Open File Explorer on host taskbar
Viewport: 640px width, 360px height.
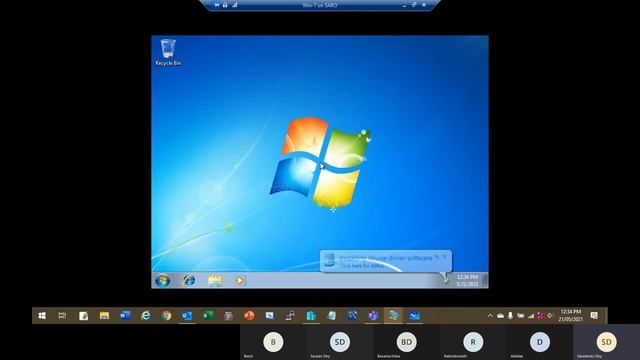[104, 316]
